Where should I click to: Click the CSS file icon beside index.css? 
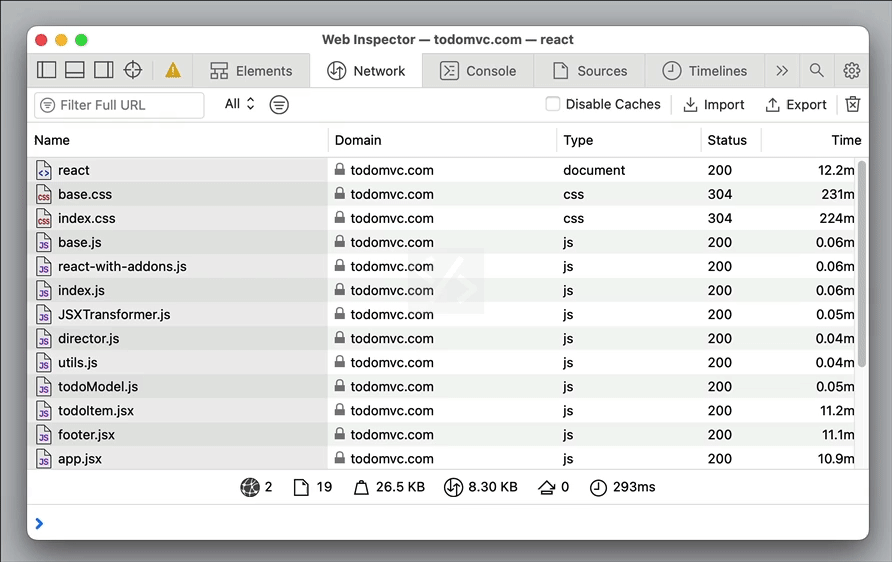tap(44, 218)
